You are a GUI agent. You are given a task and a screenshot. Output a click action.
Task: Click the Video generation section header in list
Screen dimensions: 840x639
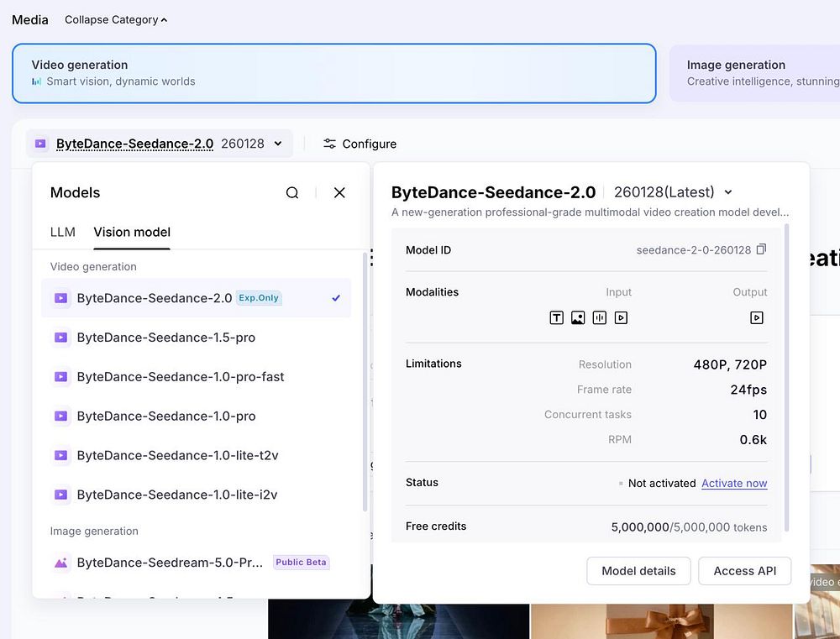[x=93, y=267]
